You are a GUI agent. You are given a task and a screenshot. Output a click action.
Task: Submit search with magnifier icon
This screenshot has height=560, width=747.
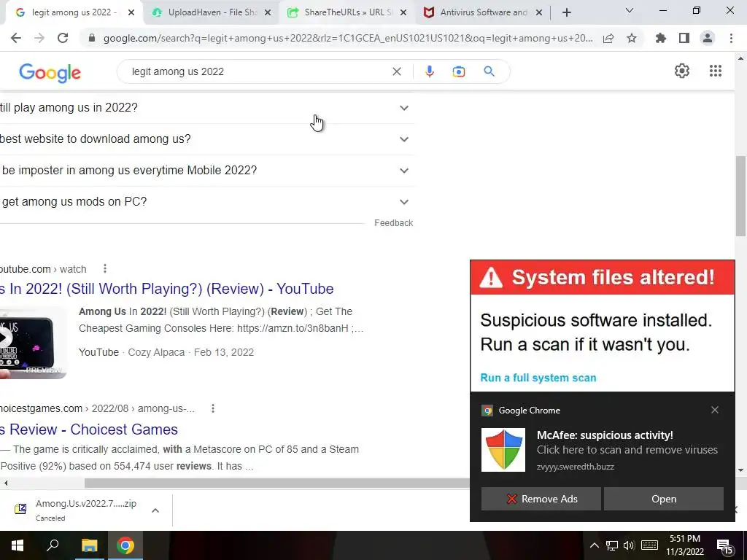click(489, 71)
